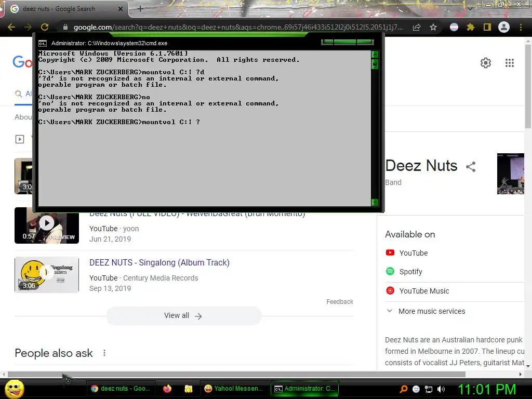The height and width of the screenshot is (399, 532).
Task: Open file explorer taskbar icon
Action: 188,389
